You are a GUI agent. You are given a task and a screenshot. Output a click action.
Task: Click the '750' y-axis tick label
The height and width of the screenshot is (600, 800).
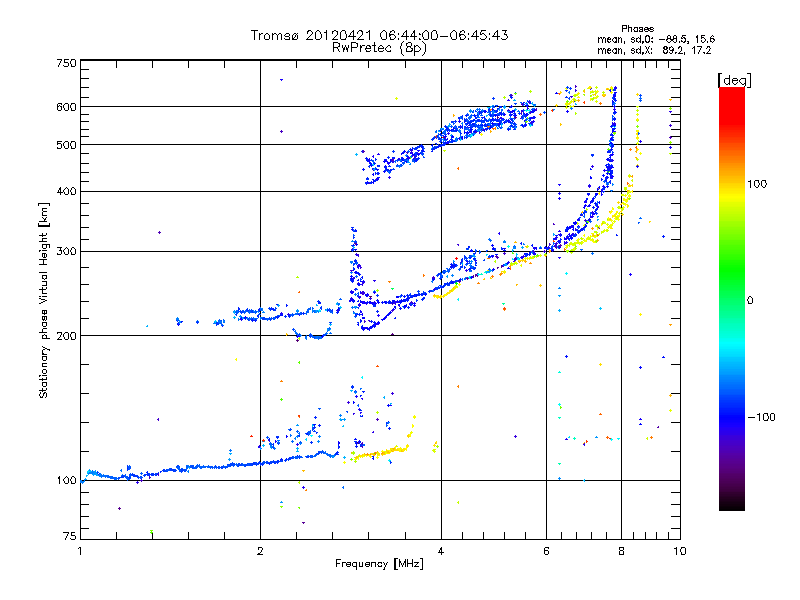67,63
